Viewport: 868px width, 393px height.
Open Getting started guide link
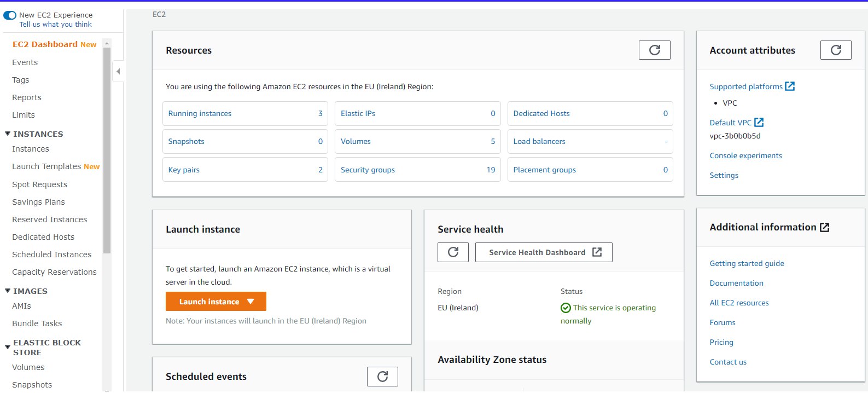point(747,264)
